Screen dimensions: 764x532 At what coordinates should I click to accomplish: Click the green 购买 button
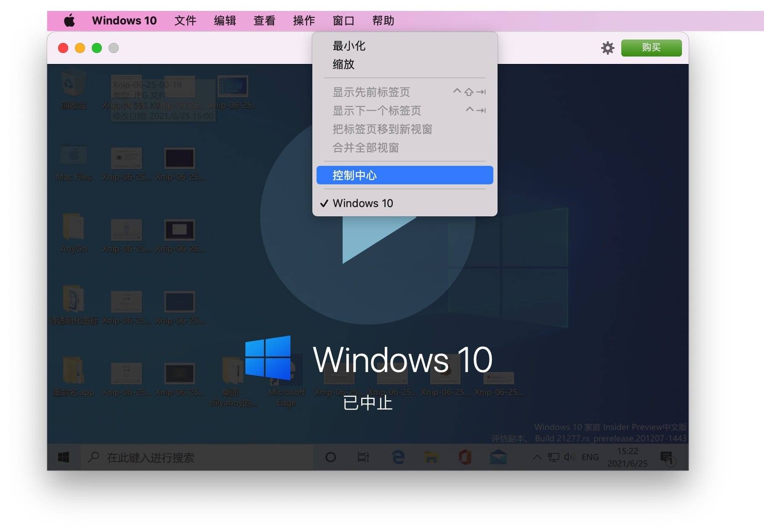pyautogui.click(x=651, y=48)
